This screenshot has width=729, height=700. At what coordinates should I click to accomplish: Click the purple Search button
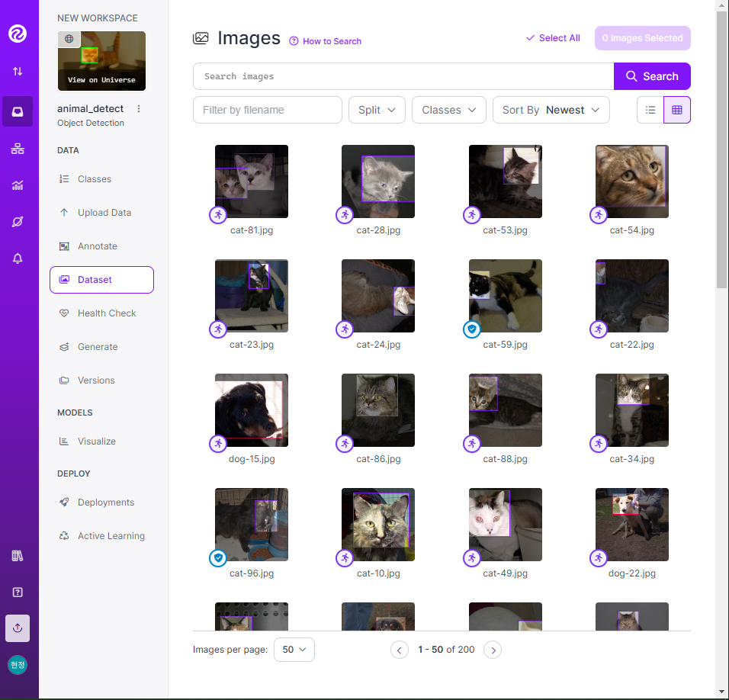pos(652,76)
